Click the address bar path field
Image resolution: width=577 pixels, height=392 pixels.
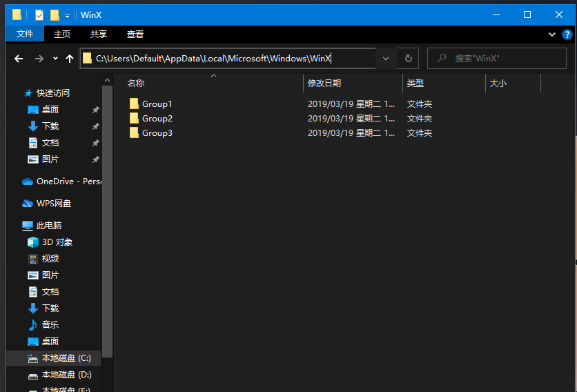tap(227, 58)
